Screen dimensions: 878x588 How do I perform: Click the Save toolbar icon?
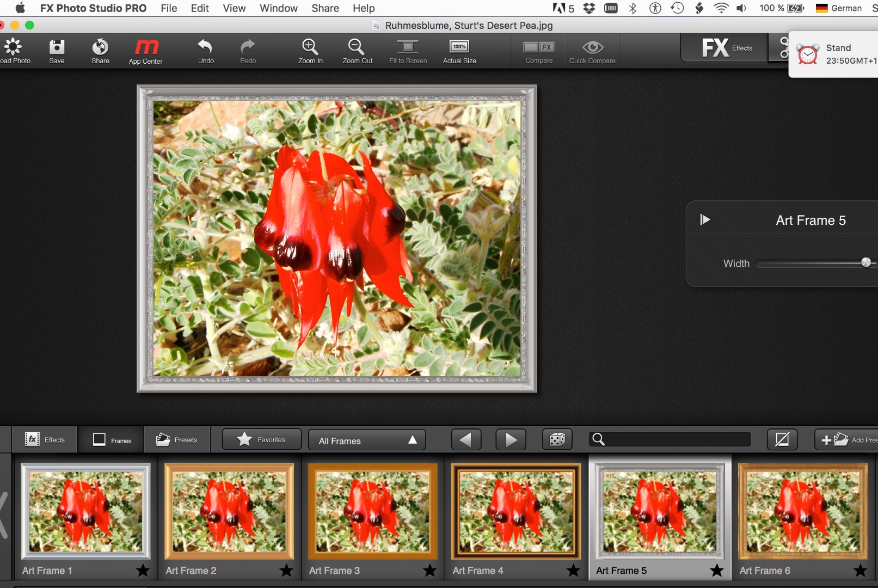coord(57,51)
